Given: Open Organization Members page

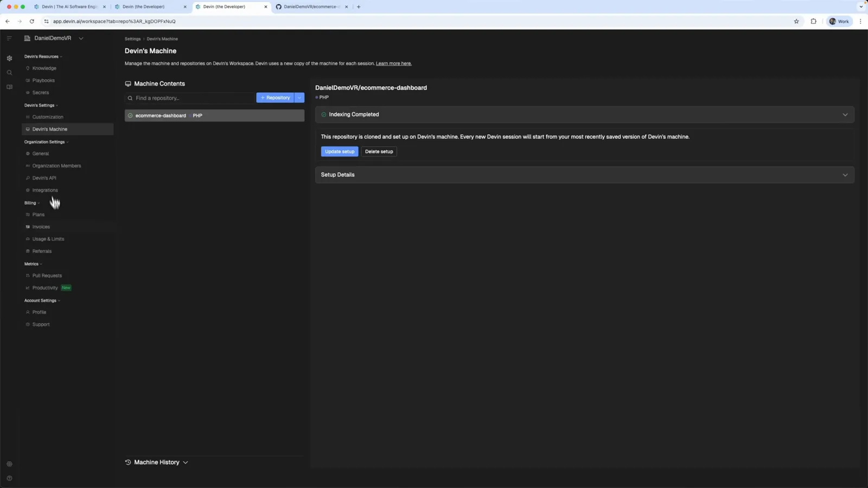Looking at the screenshot, I should tap(68, 166).
